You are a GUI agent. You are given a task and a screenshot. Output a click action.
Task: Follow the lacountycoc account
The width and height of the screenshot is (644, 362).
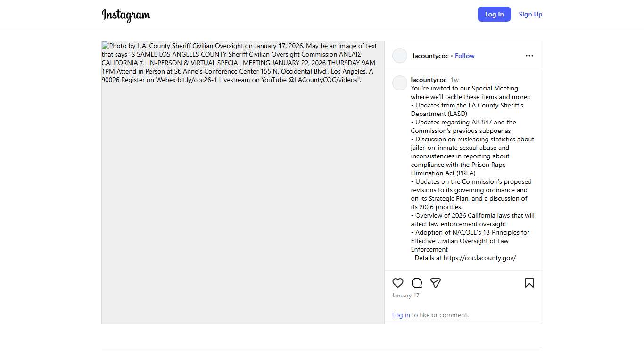[464, 56]
